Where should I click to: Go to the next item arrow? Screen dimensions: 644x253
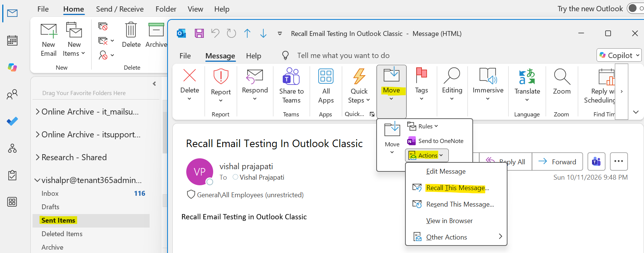coord(263,33)
